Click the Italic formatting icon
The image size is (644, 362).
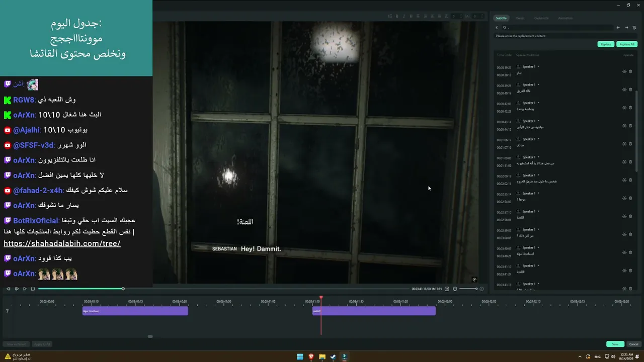[x=404, y=16]
